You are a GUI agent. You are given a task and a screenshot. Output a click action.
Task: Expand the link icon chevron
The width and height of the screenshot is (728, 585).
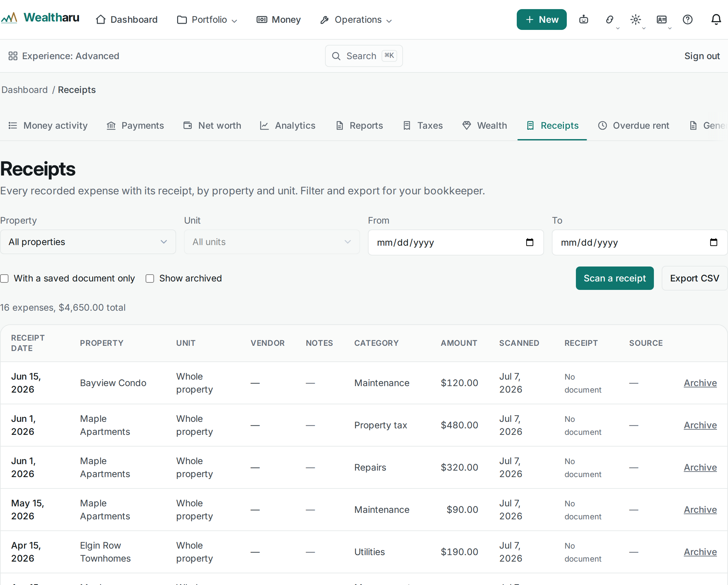click(x=618, y=28)
